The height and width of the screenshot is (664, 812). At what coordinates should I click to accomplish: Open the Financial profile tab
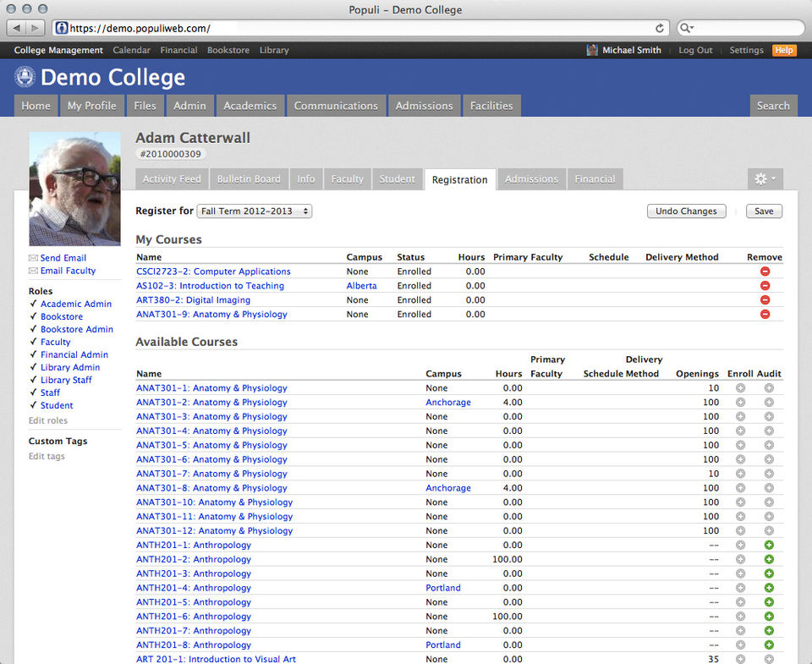[595, 179]
